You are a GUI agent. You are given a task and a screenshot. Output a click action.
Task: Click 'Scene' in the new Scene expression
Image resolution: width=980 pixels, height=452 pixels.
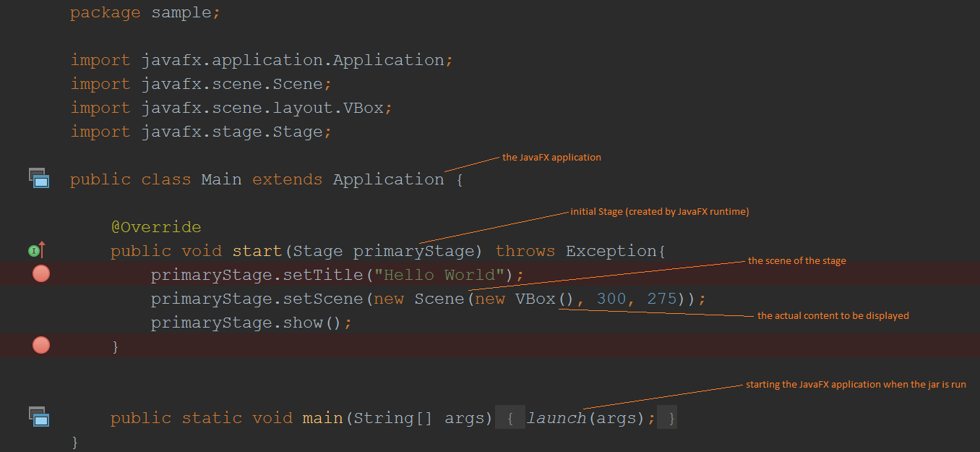click(439, 299)
